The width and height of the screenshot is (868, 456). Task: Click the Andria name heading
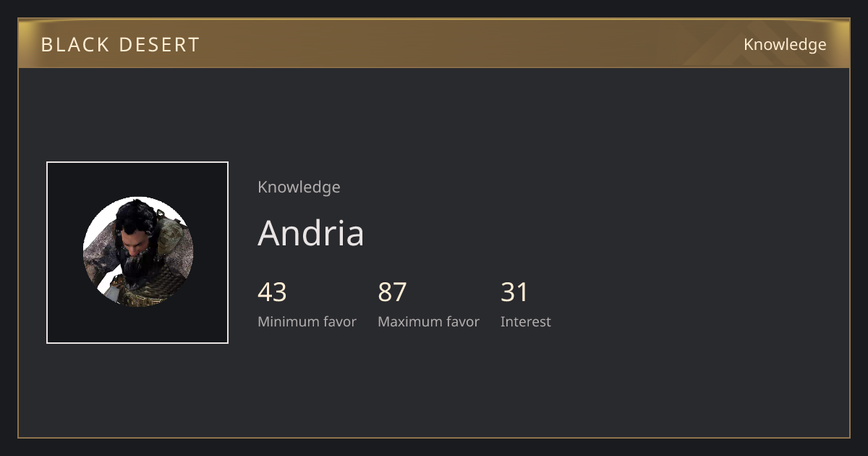[311, 232]
